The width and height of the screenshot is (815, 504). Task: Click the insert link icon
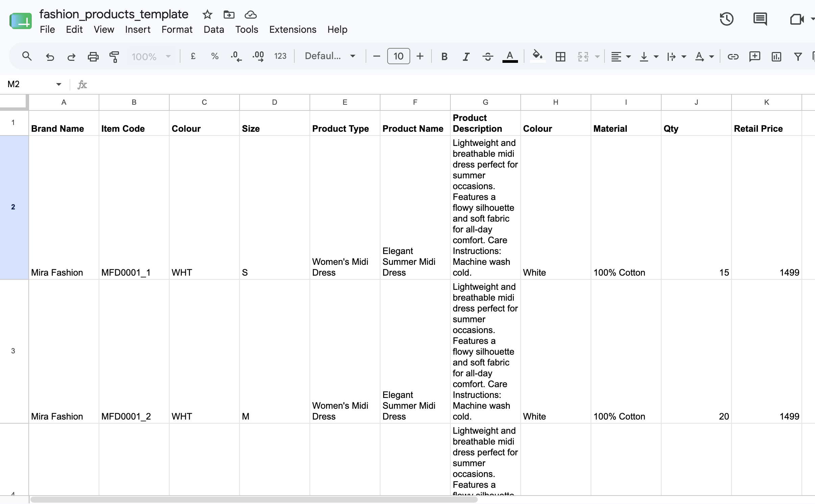click(x=733, y=56)
